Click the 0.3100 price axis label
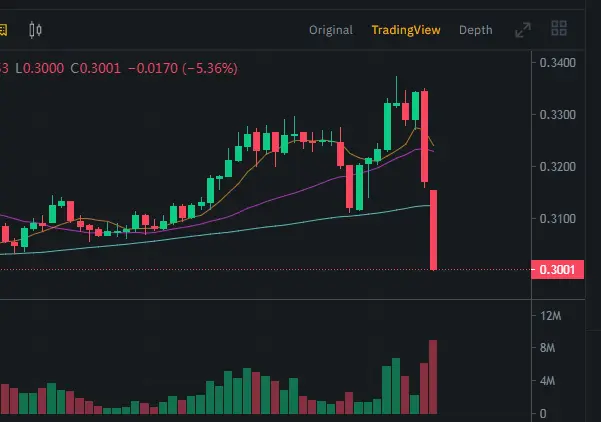 [x=557, y=219]
